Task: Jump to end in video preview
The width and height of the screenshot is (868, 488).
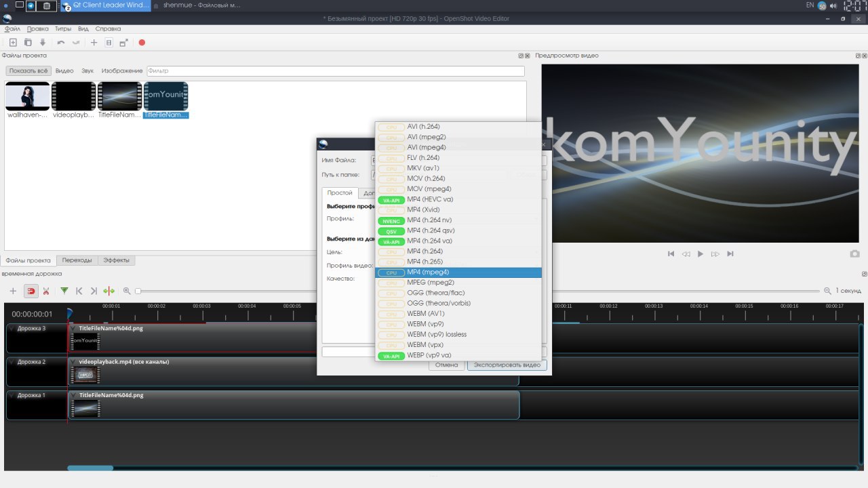Action: point(730,253)
